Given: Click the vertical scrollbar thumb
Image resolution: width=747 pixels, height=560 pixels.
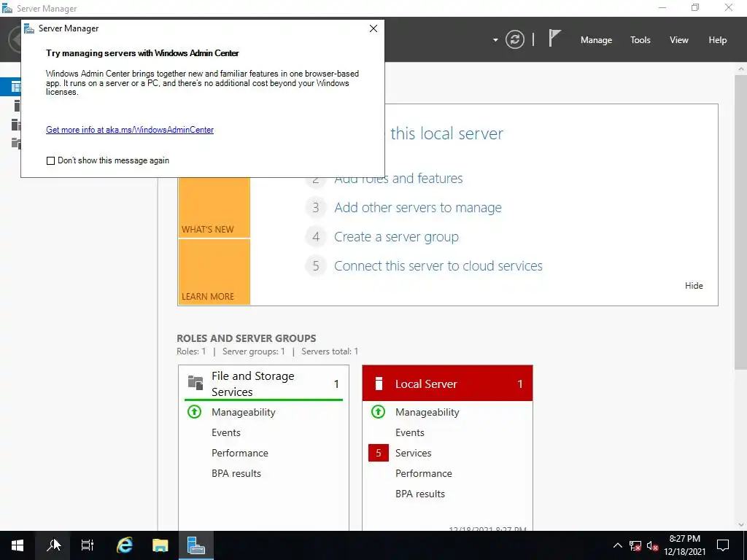Looking at the screenshot, I should tap(741, 222).
